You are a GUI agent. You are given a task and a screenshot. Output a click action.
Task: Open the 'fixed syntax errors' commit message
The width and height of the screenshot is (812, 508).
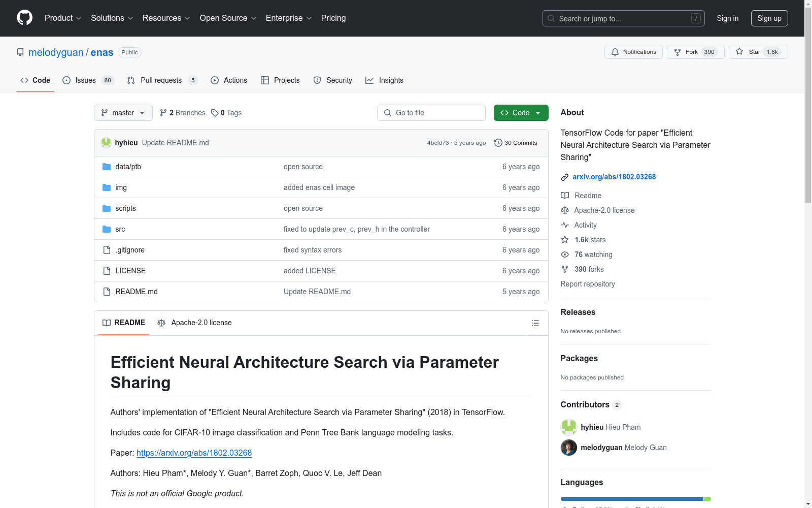313,250
